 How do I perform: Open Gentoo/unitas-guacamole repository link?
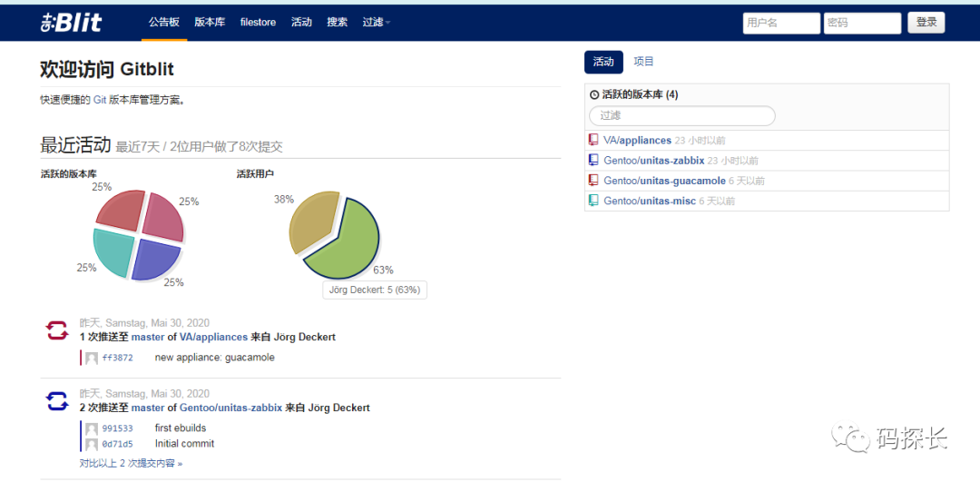point(664,181)
